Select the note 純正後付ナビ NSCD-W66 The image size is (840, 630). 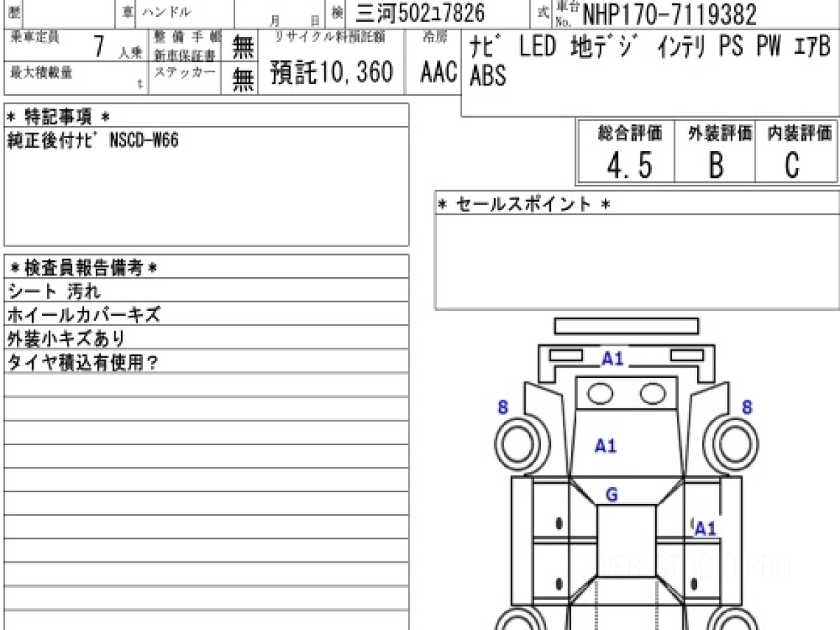(x=93, y=140)
